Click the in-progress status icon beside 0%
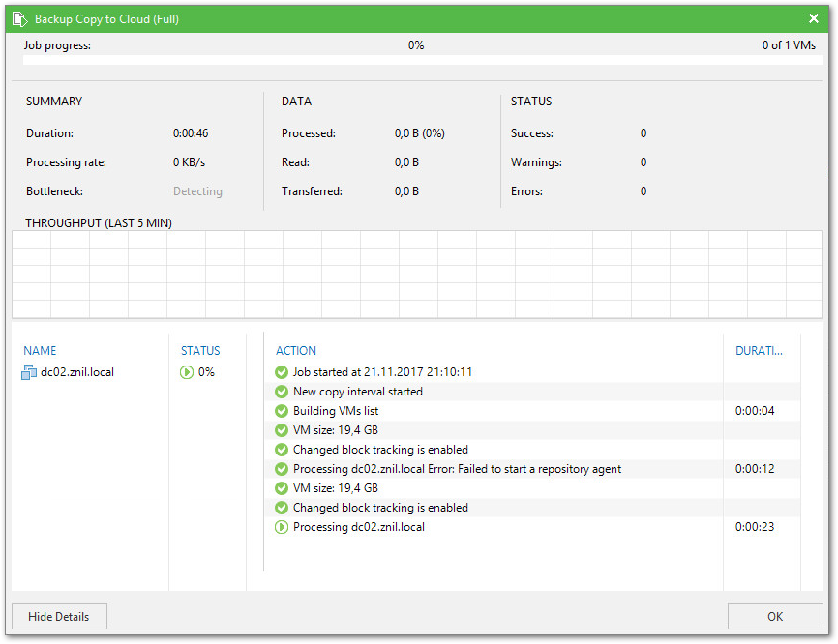Image resolution: width=838 pixels, height=644 pixels. (187, 372)
